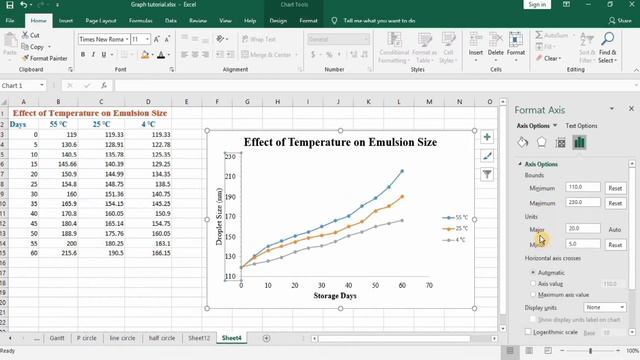
Task: Click the Undo arrow icon
Action: point(24,5)
